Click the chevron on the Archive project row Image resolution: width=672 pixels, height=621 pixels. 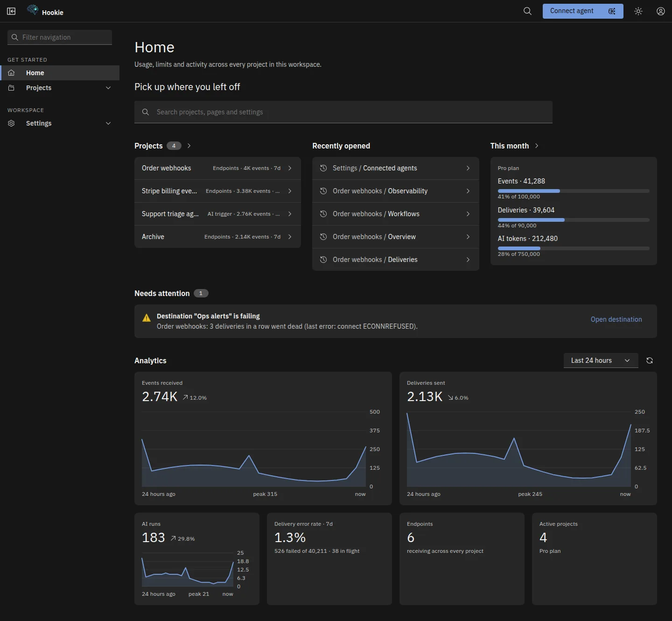tap(290, 237)
